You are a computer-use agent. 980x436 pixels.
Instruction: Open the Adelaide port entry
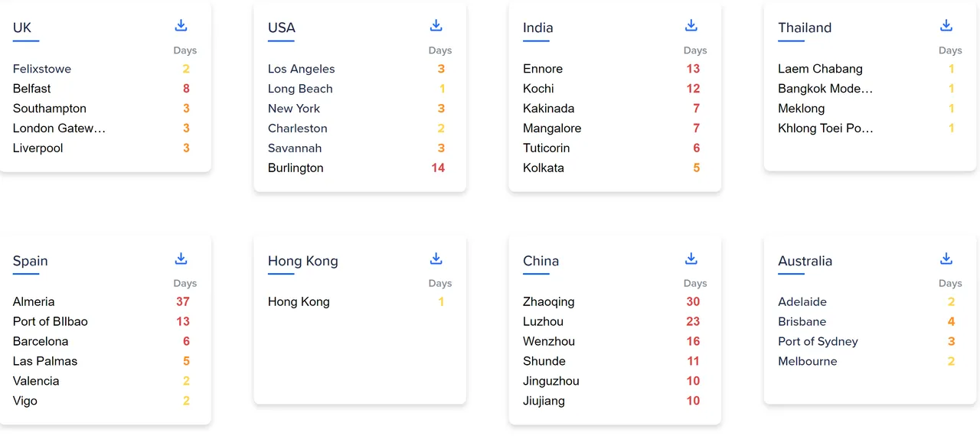coord(802,302)
